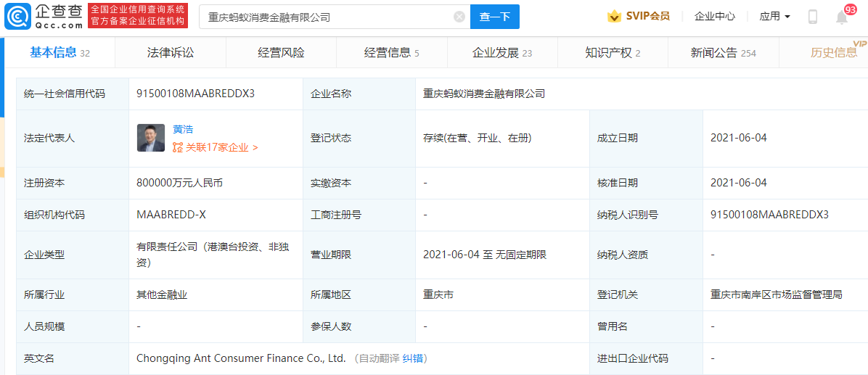
Task: Go to 企业中心
Action: [x=715, y=17]
